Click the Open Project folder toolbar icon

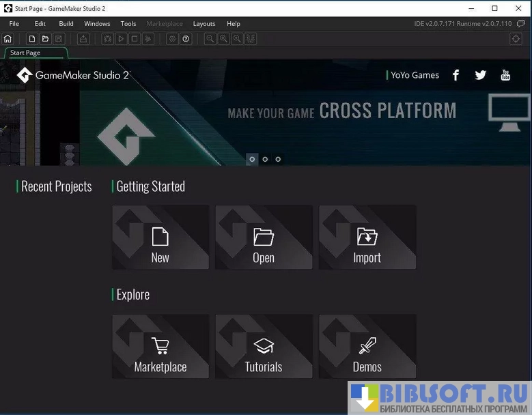(45, 39)
